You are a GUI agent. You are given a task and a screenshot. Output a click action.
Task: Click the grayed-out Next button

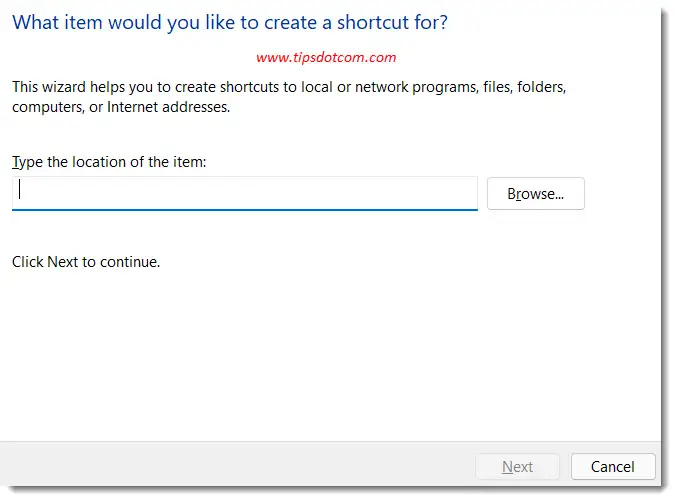coord(517,466)
